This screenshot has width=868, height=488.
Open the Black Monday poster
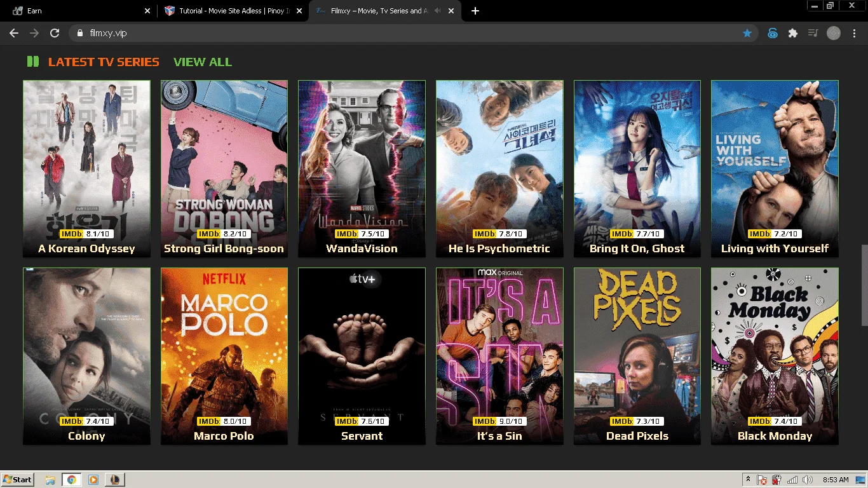(x=775, y=356)
